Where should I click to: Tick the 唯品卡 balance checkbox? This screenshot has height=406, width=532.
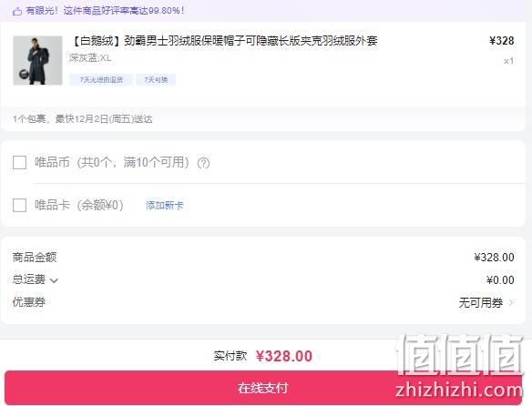click(20, 205)
